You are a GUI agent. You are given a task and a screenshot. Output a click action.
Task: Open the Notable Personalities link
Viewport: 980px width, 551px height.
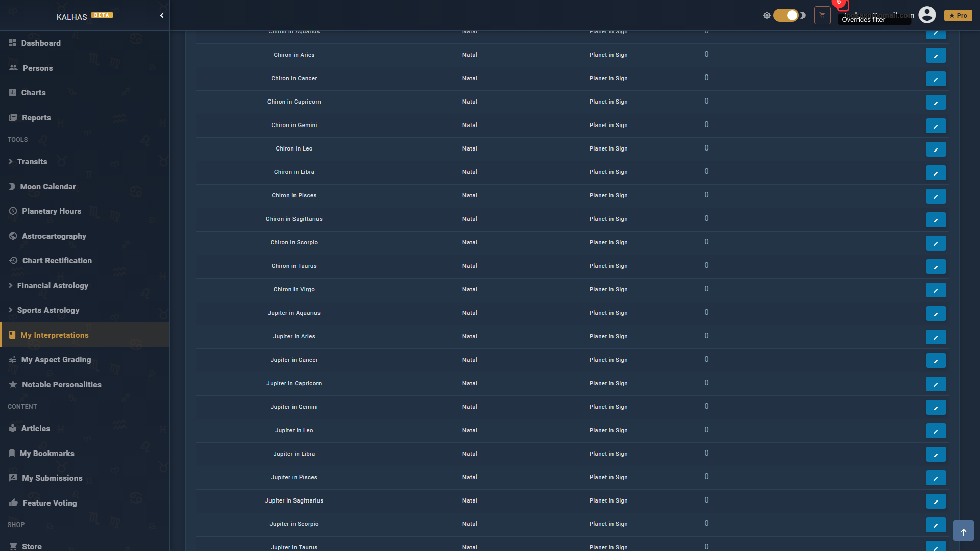(x=61, y=385)
